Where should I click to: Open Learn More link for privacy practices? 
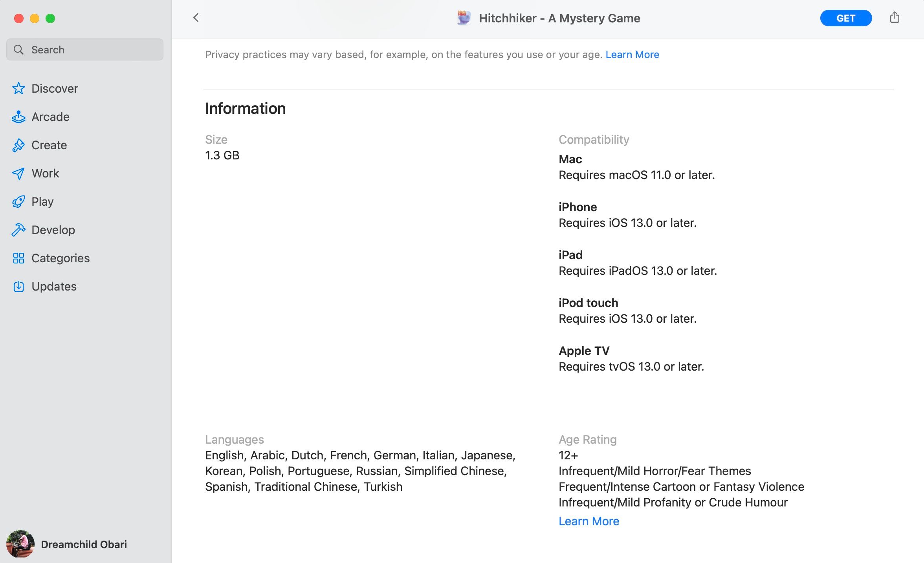click(x=632, y=55)
